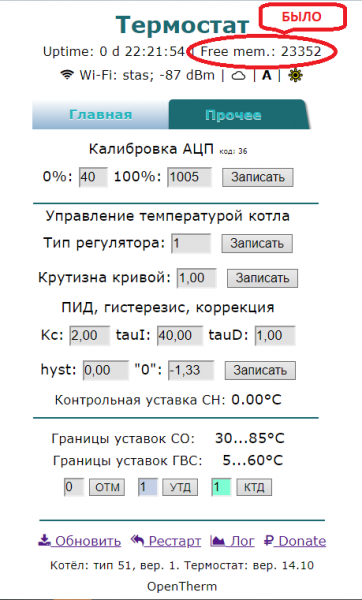
Task: Click the КТД button
Action: point(254,487)
